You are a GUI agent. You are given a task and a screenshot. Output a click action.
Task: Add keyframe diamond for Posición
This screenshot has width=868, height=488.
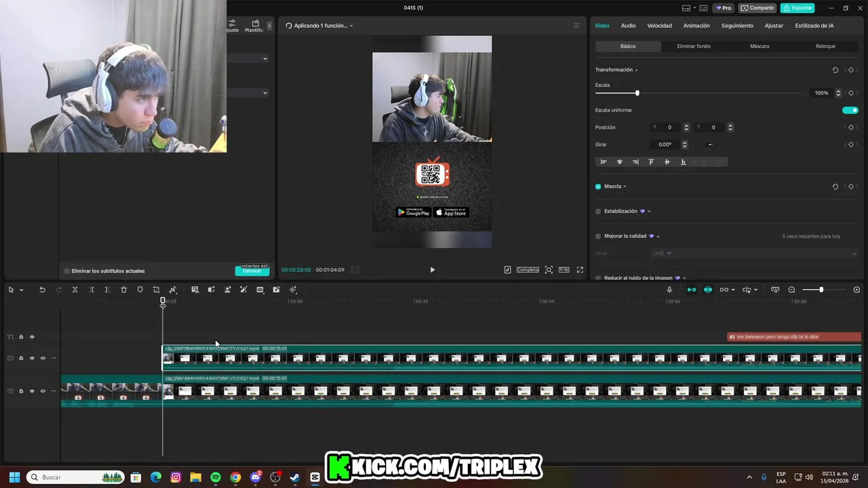851,127
